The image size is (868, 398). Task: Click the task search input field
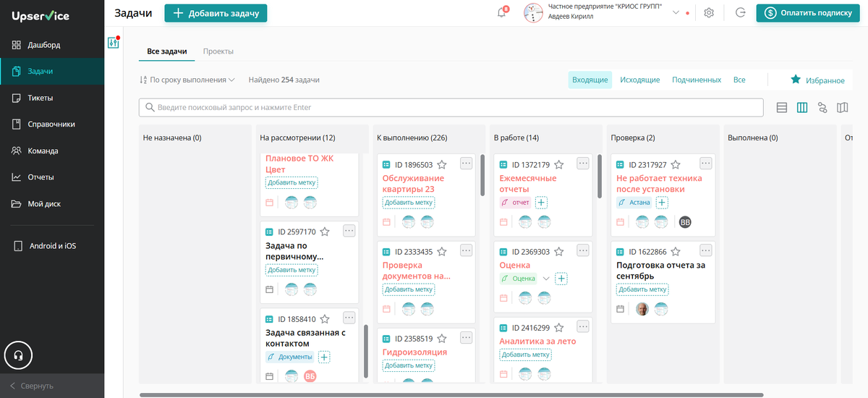click(451, 107)
